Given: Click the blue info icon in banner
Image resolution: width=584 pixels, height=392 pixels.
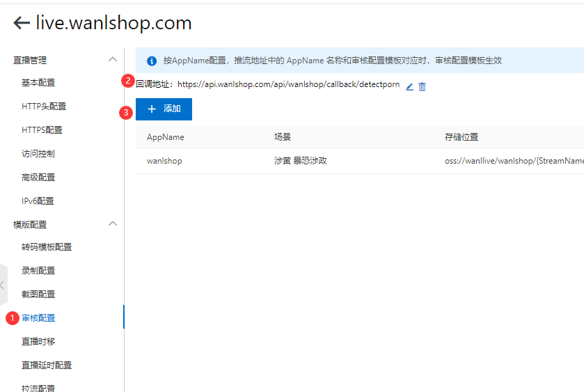Looking at the screenshot, I should [152, 61].
